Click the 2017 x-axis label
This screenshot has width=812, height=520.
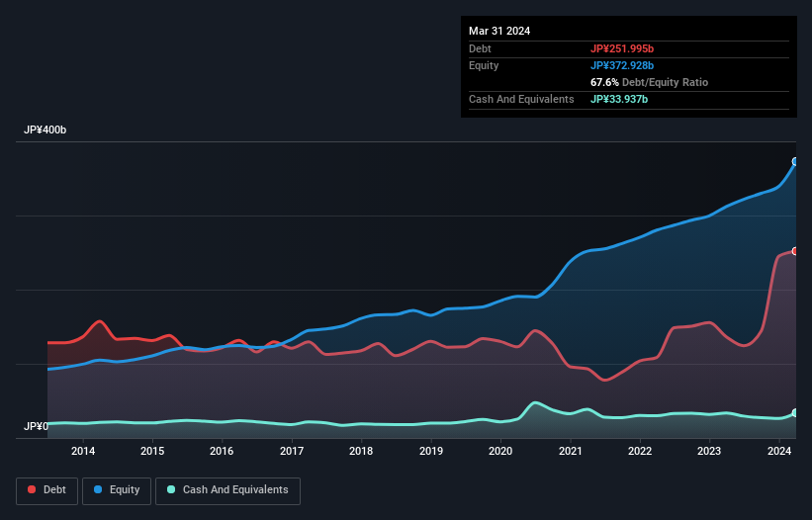[292, 451]
